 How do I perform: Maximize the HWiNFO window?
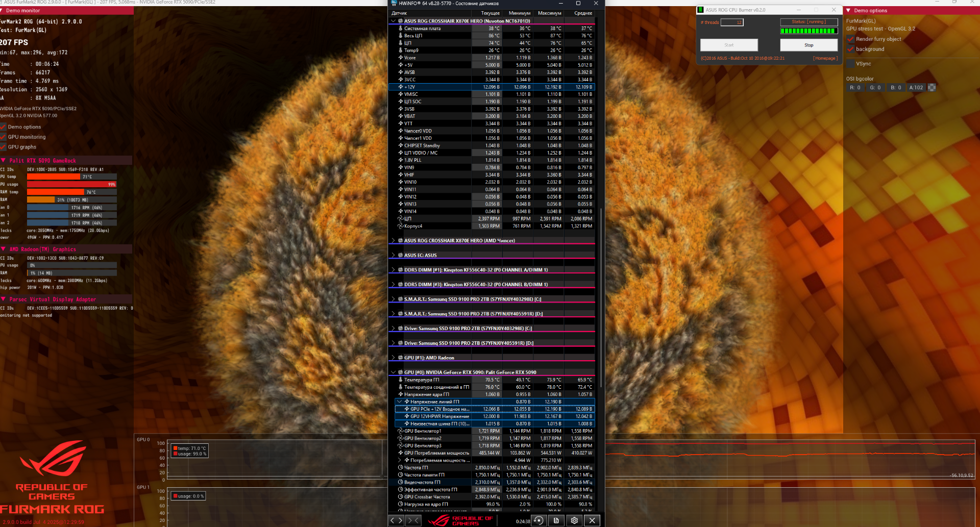coord(578,3)
